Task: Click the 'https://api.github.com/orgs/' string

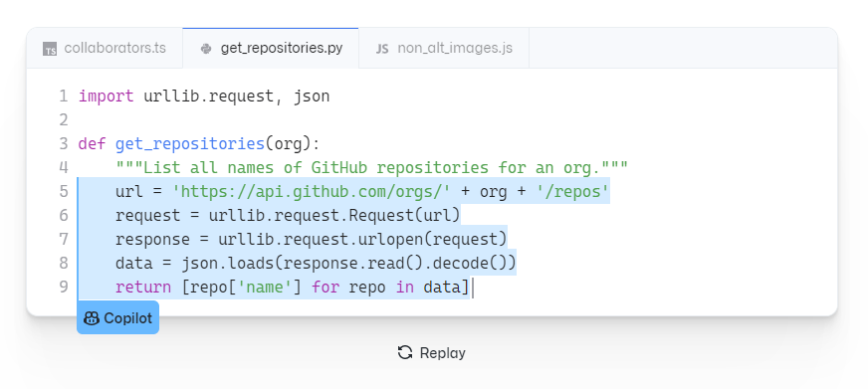Action: (312, 191)
